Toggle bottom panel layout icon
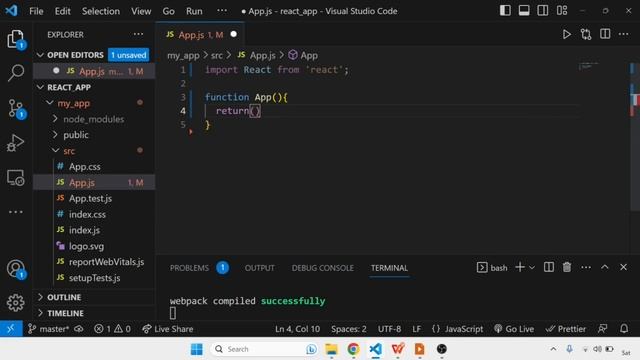 coord(524,11)
